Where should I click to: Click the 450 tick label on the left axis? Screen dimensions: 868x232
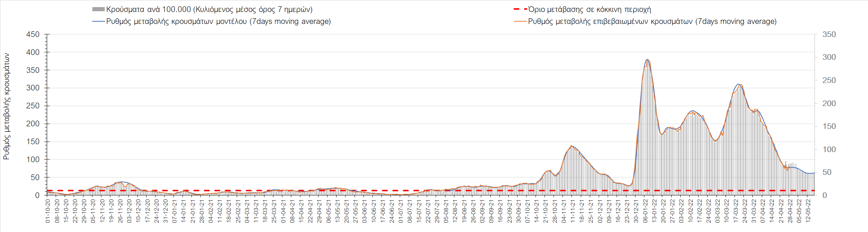point(33,34)
